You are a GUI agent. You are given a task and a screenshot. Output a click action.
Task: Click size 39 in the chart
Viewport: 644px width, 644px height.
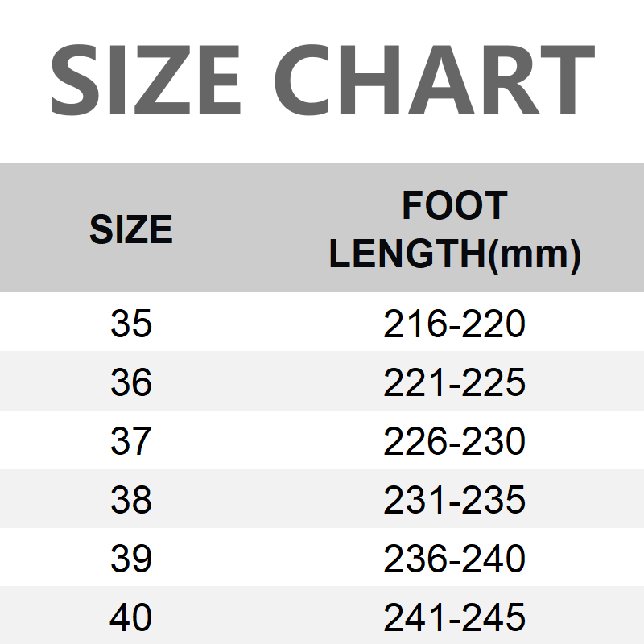coord(131,559)
